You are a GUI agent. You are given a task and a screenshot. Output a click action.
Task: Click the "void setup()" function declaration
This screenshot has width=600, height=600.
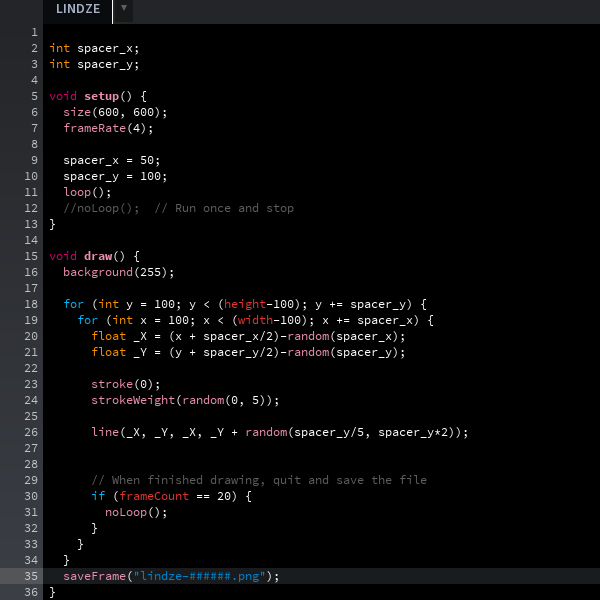tap(97, 96)
